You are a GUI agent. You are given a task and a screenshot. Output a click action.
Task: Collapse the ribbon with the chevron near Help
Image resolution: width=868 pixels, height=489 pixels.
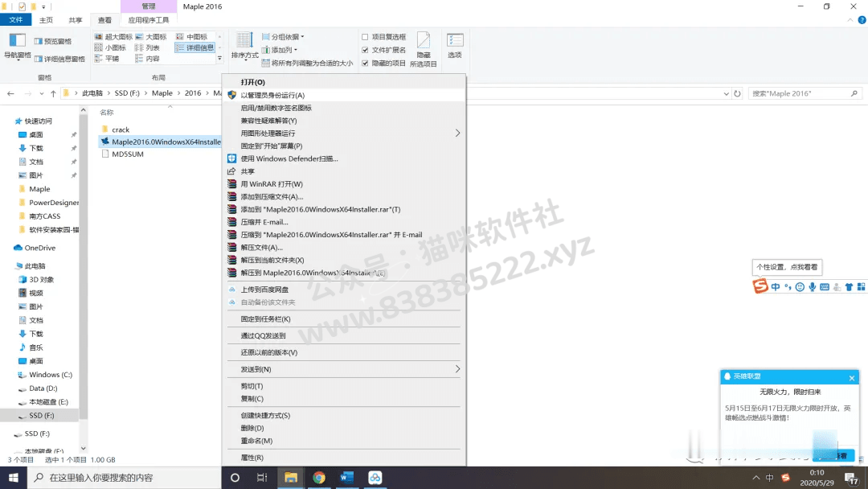coord(850,20)
